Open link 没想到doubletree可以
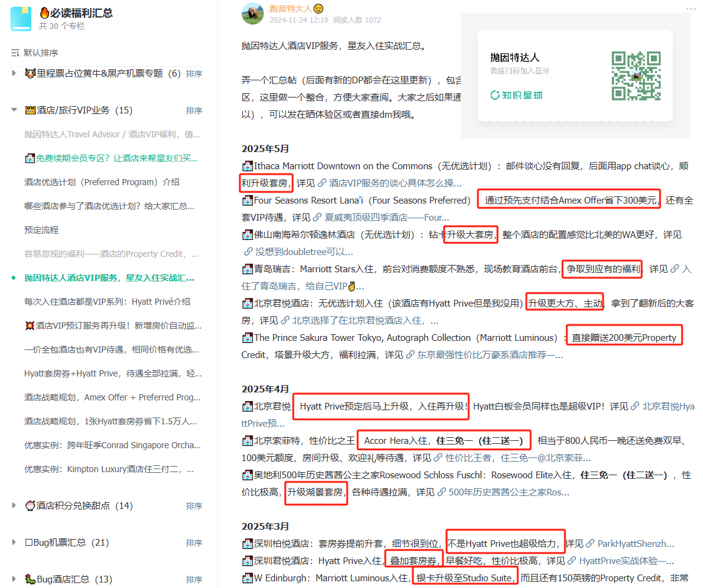This screenshot has height=588, width=703. coord(298,252)
